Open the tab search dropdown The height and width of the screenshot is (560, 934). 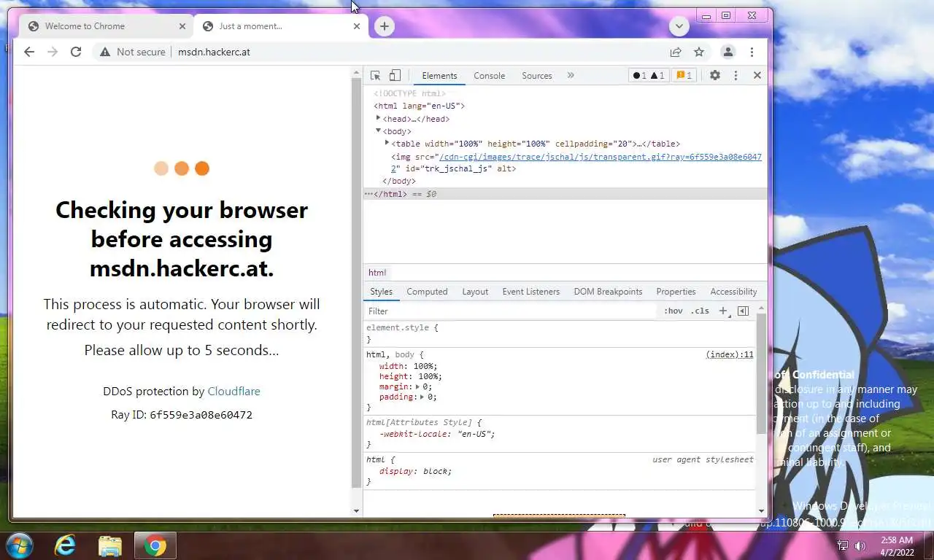point(679,26)
